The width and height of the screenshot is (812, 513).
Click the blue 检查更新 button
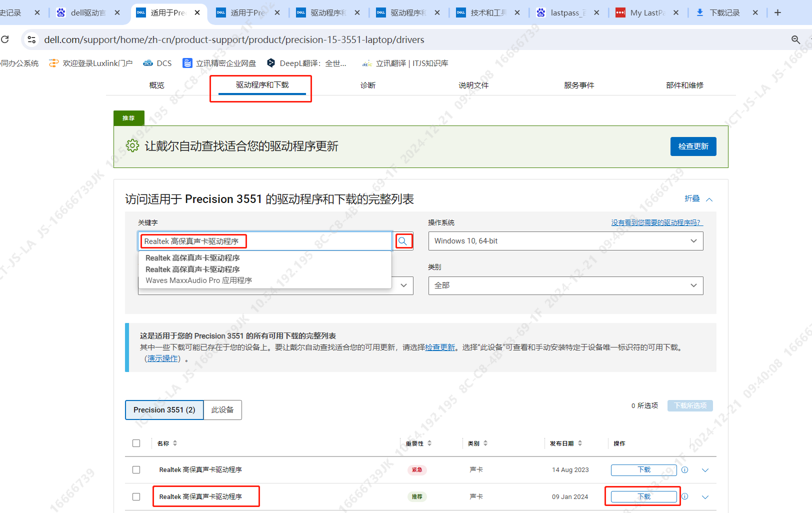pos(693,146)
